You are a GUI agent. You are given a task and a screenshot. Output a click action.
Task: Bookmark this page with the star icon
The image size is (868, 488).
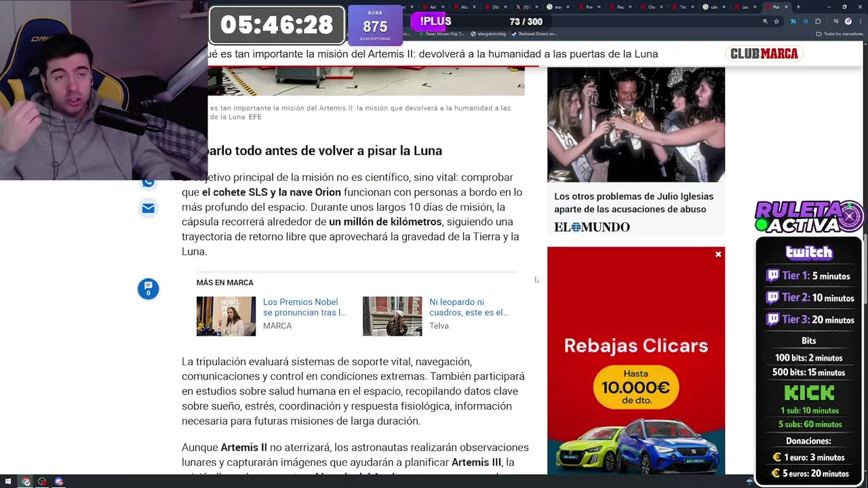(776, 22)
